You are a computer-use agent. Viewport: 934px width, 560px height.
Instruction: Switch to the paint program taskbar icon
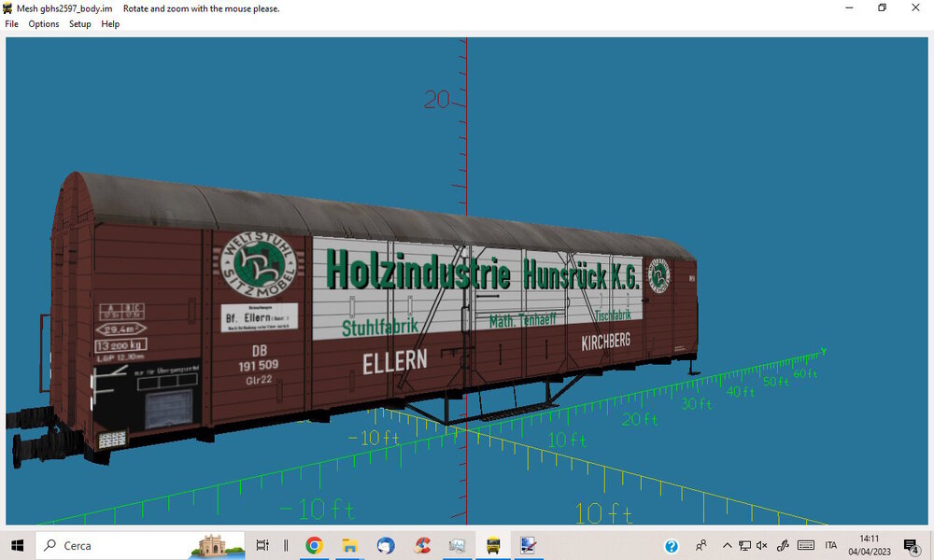tap(529, 545)
